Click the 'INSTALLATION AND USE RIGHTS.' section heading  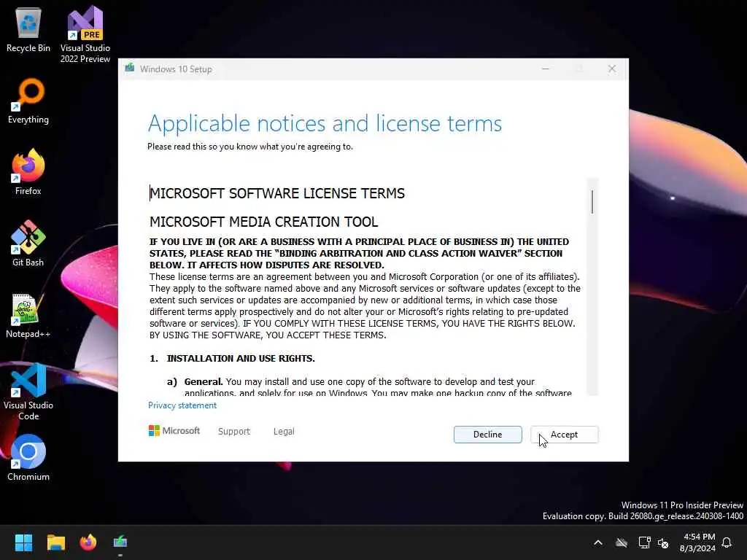pyautogui.click(x=241, y=359)
